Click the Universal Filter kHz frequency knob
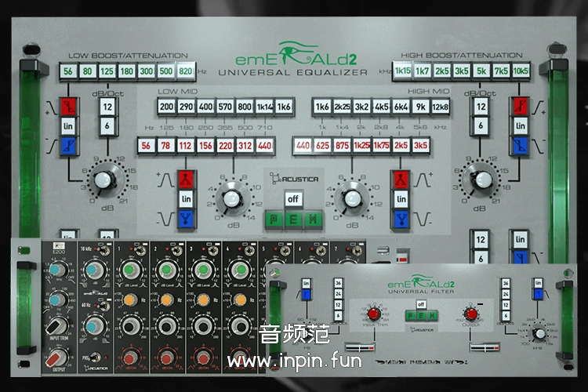The height and width of the screenshot is (392, 588). tap(539, 333)
